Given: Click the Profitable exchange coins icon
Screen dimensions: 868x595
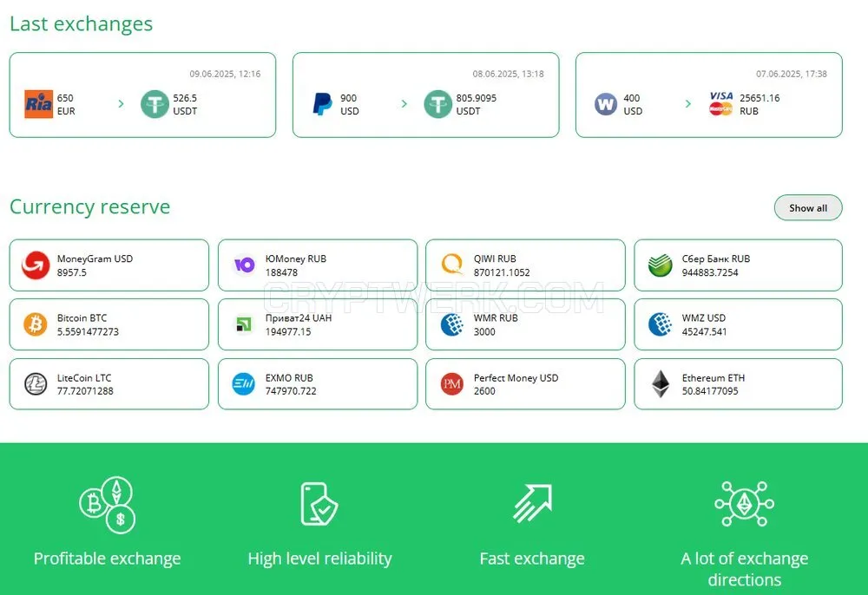Looking at the screenshot, I should (x=108, y=504).
